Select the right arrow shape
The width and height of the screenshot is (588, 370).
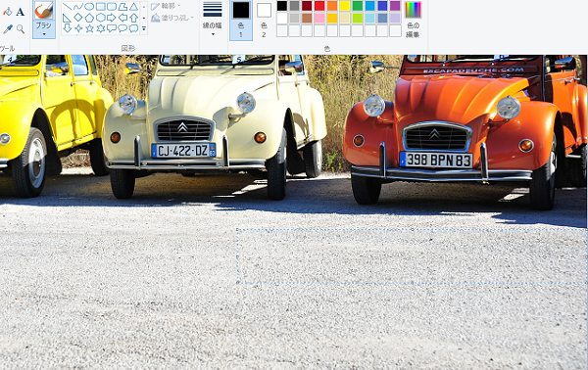tap(112, 18)
